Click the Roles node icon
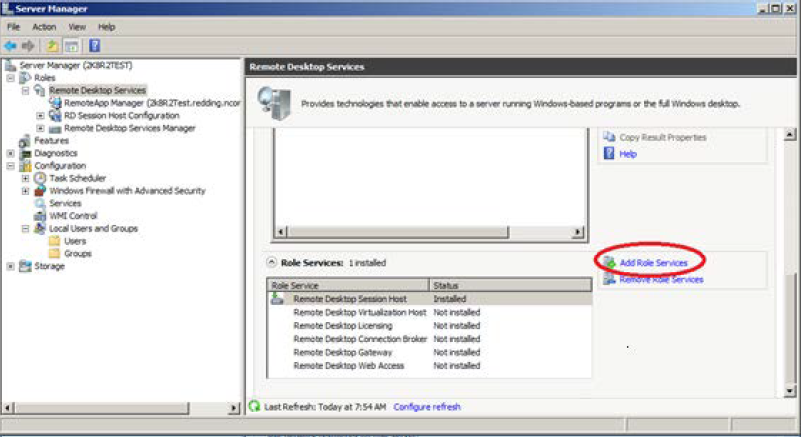Viewport: 801px width, 439px height. tap(25, 78)
